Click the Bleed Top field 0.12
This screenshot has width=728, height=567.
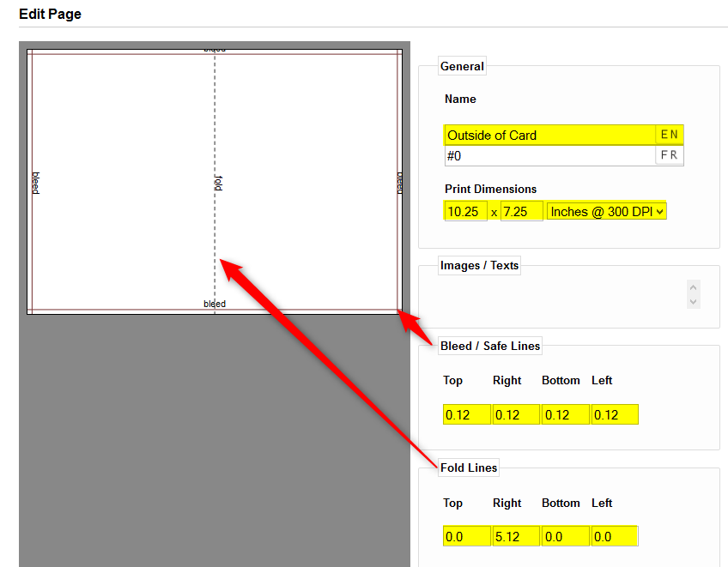(x=467, y=414)
